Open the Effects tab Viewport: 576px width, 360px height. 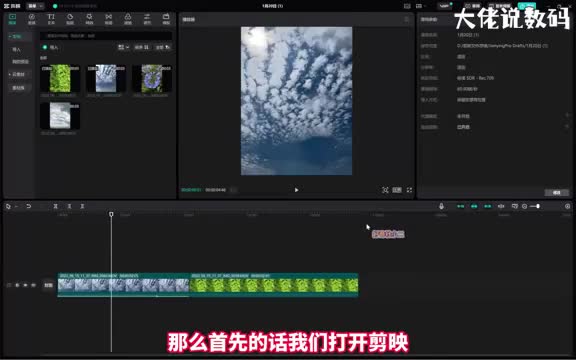click(x=89, y=19)
